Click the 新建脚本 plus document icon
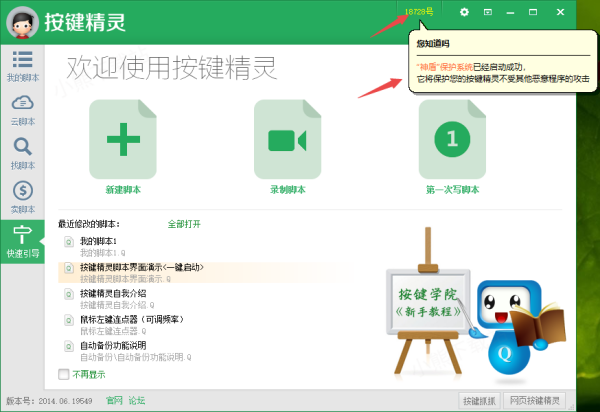 tap(123, 139)
